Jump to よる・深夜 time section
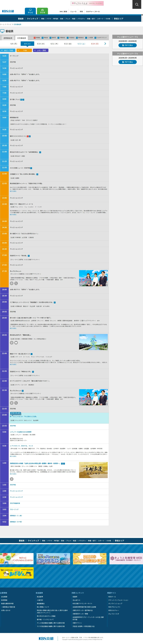 tap(41, 50)
